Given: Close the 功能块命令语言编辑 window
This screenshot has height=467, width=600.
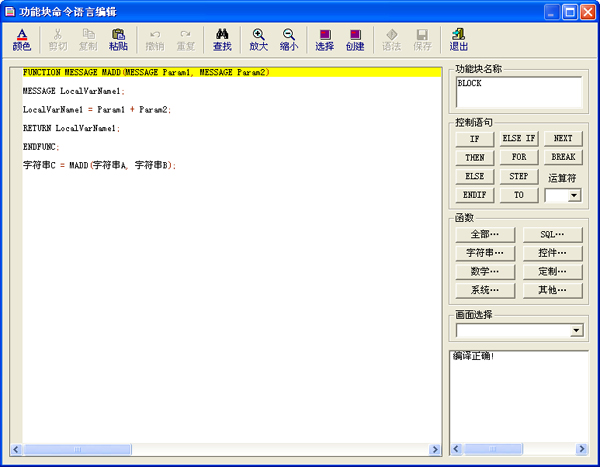Looking at the screenshot, I should coord(587,12).
